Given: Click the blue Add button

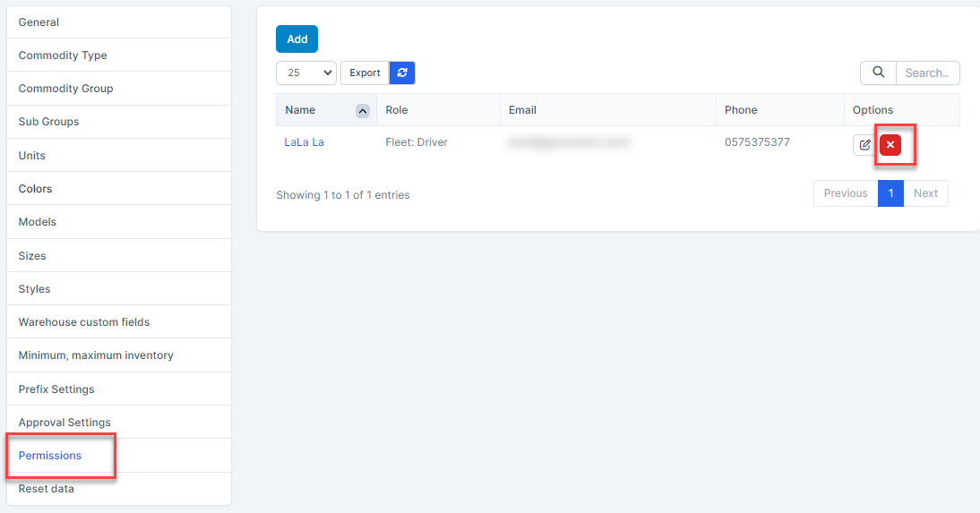Looking at the screenshot, I should pos(297,39).
